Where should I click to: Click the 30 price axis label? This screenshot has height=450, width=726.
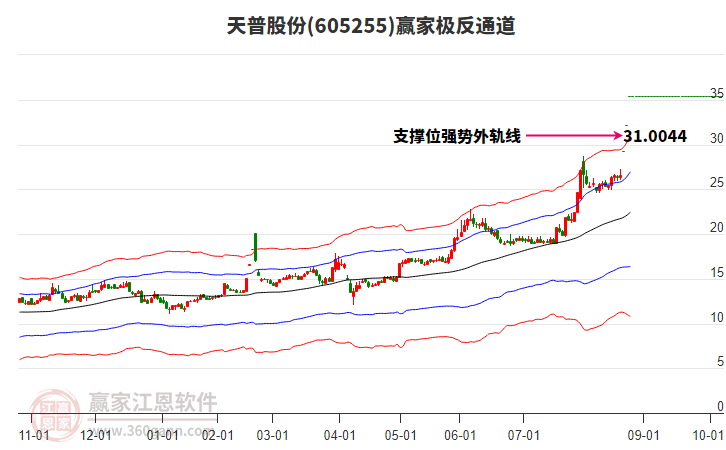717,138
